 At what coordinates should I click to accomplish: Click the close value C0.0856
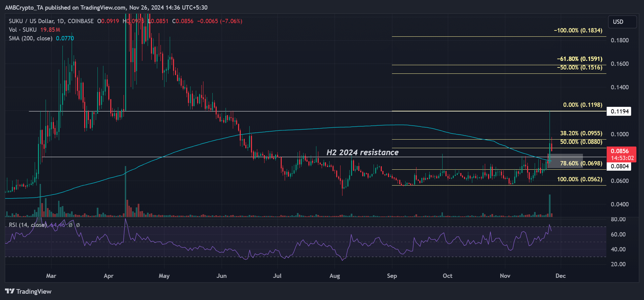pyautogui.click(x=183, y=21)
